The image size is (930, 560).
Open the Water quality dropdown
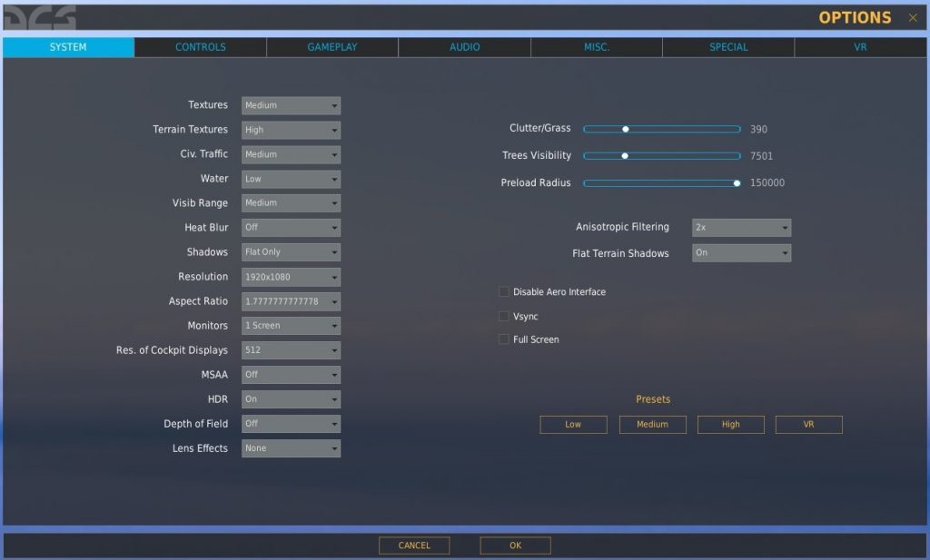[x=290, y=178]
